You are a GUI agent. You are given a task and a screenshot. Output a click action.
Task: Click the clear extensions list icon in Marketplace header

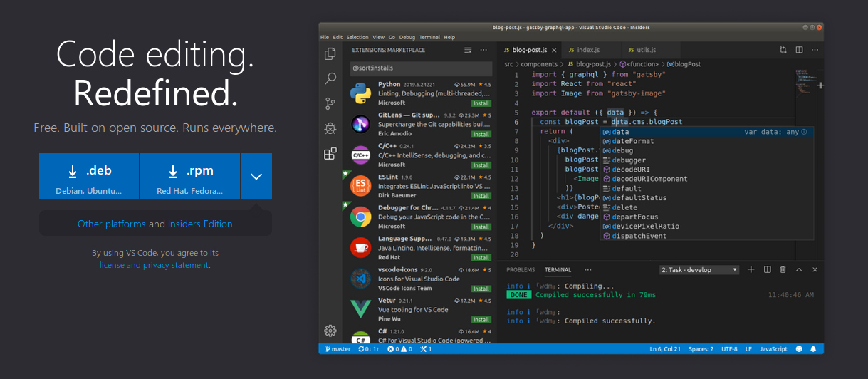click(x=468, y=50)
